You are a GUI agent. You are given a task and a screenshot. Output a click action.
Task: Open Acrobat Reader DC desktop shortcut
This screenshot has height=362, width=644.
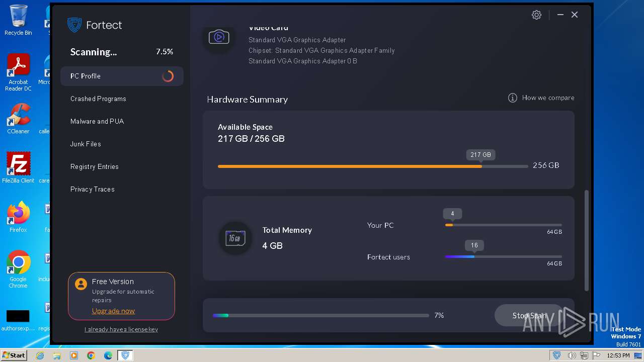pos(18,72)
